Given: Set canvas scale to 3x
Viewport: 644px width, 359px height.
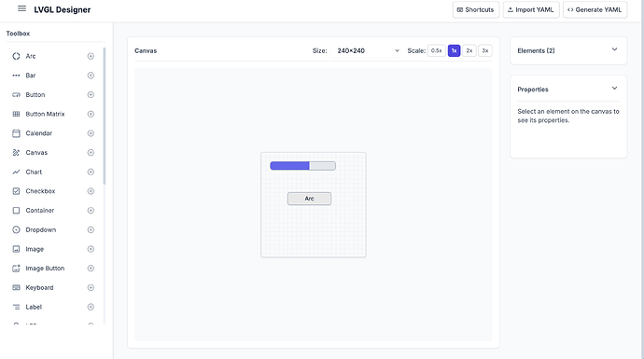Looking at the screenshot, I should coord(485,51).
